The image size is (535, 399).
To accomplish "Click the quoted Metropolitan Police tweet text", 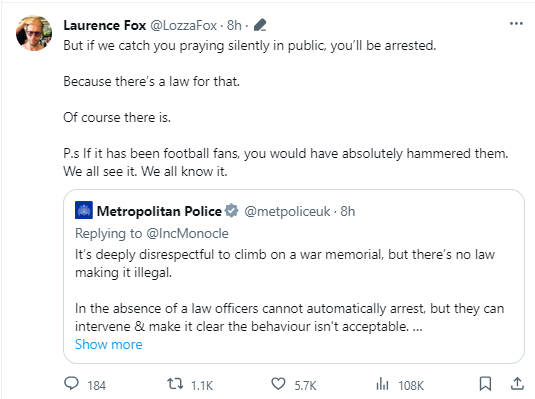I will pos(289,290).
